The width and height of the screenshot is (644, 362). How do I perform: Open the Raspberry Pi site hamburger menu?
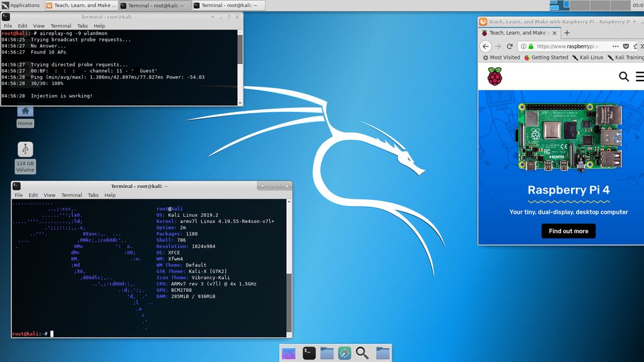coord(640,76)
